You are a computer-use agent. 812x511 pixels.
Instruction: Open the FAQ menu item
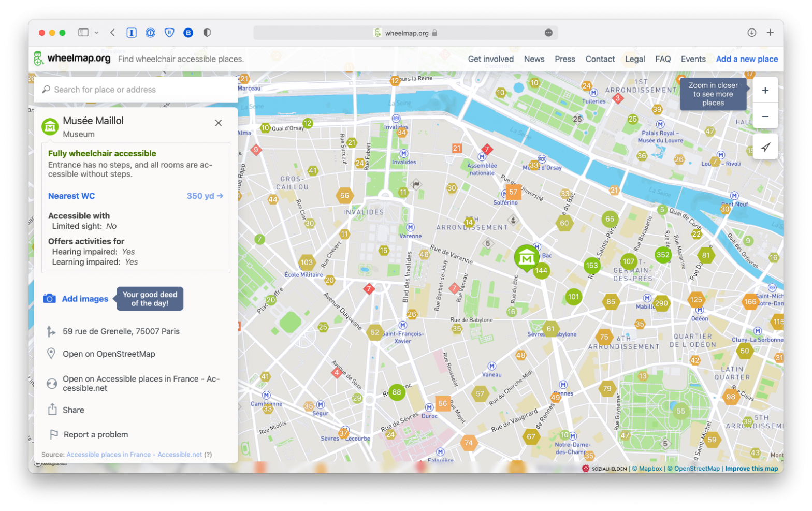[x=662, y=59]
